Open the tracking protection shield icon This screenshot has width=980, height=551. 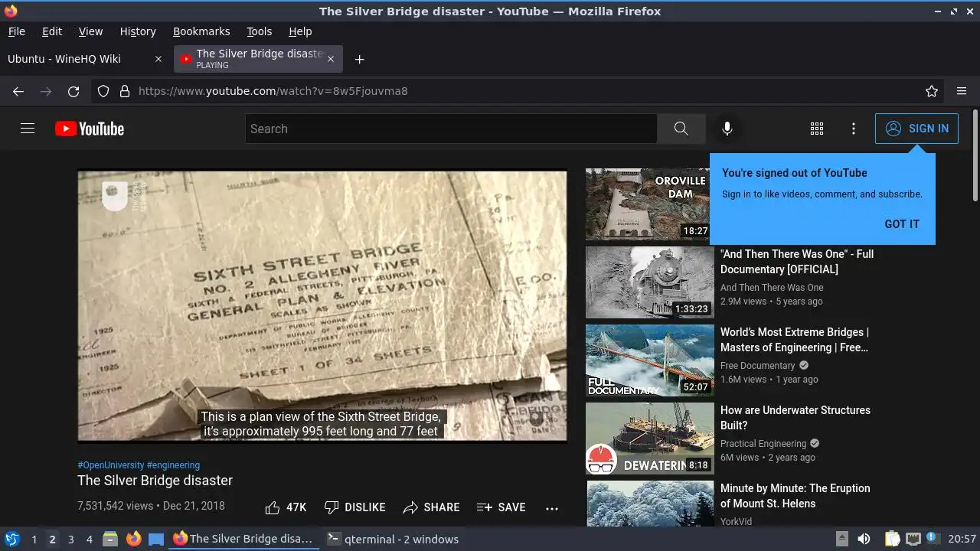(103, 91)
